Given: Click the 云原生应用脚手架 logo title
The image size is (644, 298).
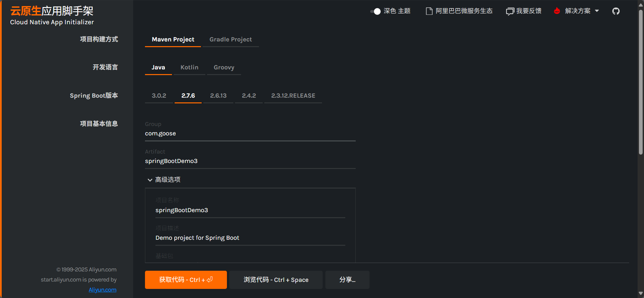Looking at the screenshot, I should [52, 11].
